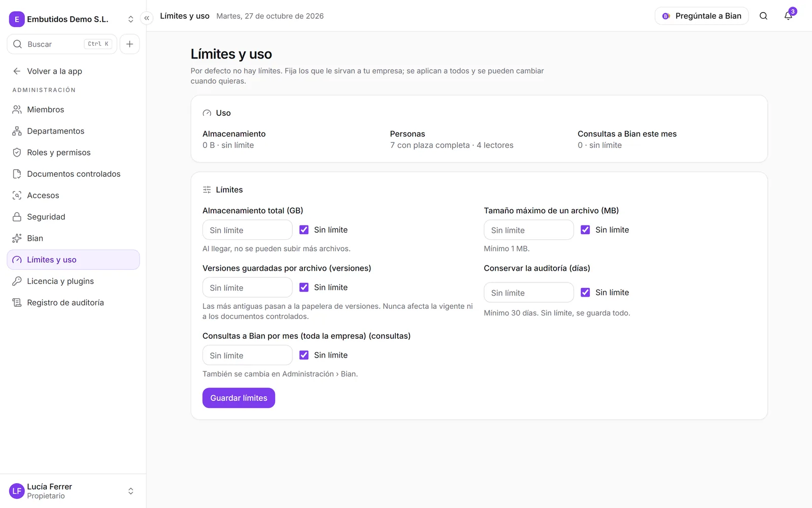This screenshot has height=508, width=812.
Task: Click the Seguridad padlock icon
Action: [x=17, y=217]
